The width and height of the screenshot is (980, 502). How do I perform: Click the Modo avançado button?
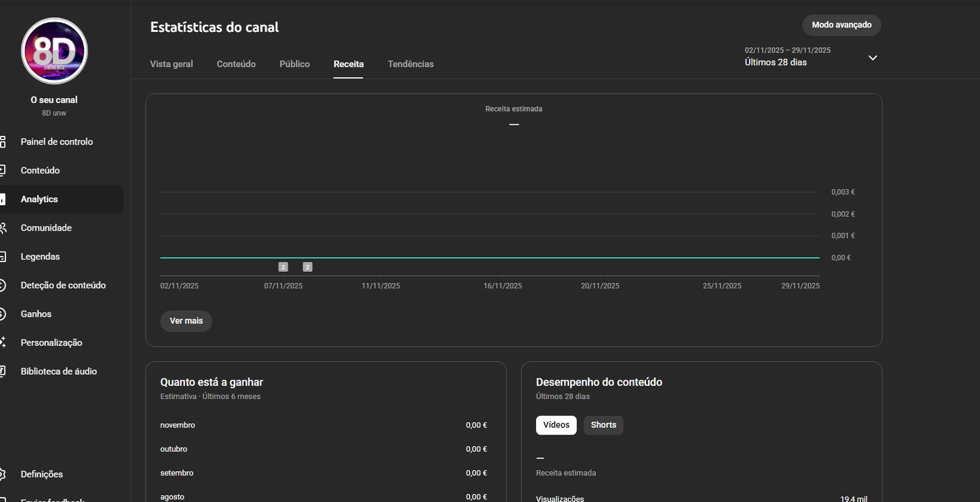click(x=841, y=25)
